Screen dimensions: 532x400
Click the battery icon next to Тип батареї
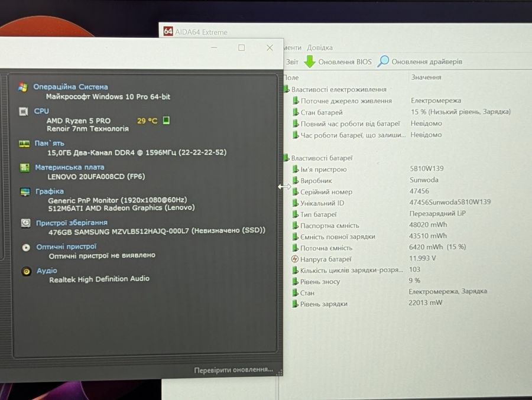(295, 214)
